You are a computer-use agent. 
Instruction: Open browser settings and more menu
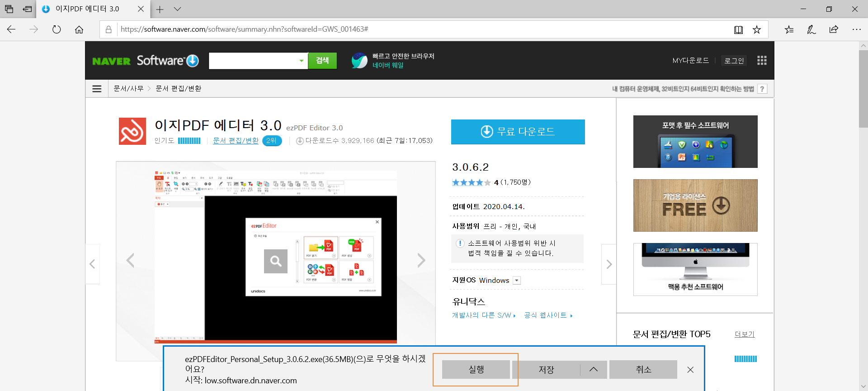click(856, 29)
